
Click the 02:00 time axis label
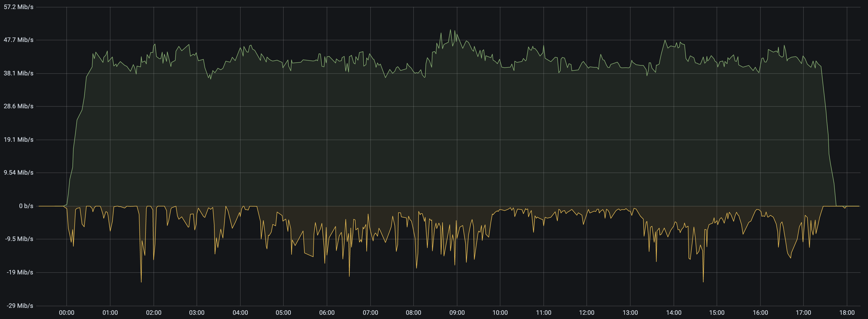[x=154, y=313]
